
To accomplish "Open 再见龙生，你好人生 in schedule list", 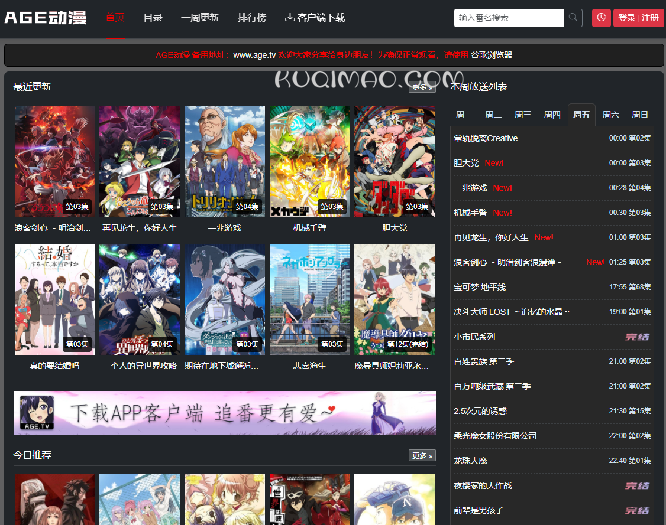I will coord(491,237).
